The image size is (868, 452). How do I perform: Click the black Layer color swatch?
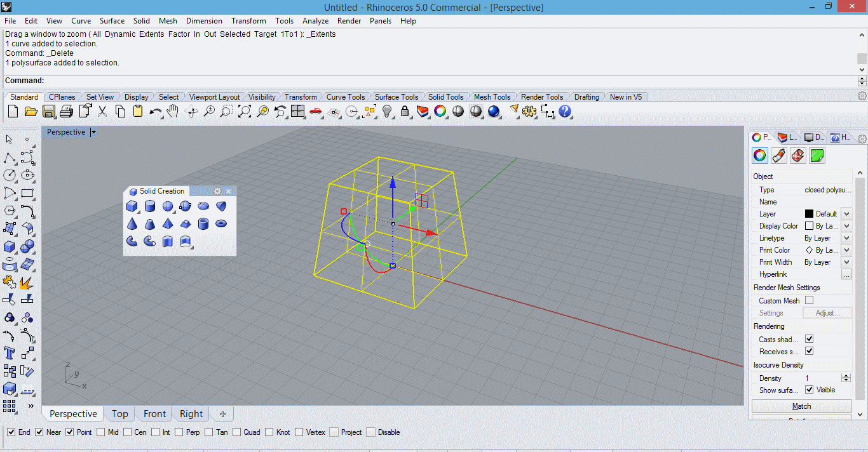[809, 214]
